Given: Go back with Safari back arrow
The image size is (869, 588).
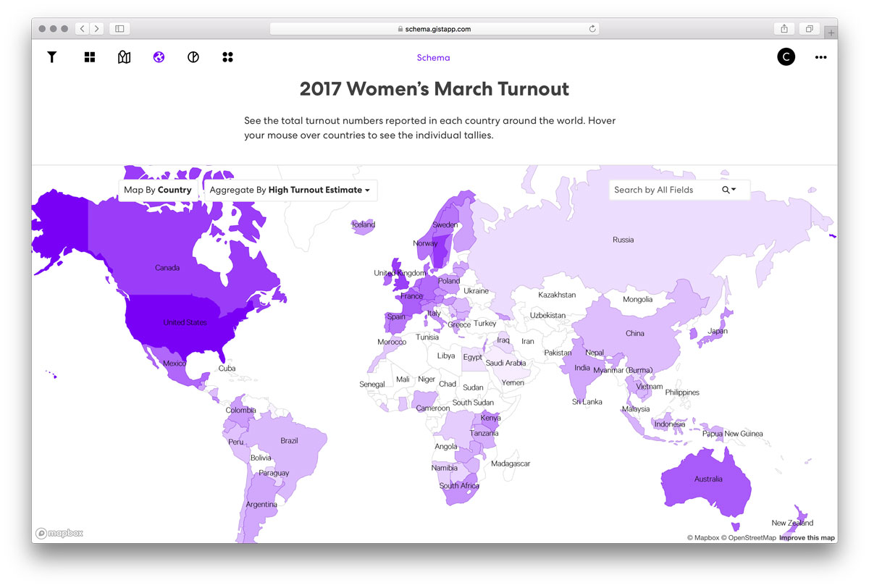Looking at the screenshot, I should coord(82,29).
